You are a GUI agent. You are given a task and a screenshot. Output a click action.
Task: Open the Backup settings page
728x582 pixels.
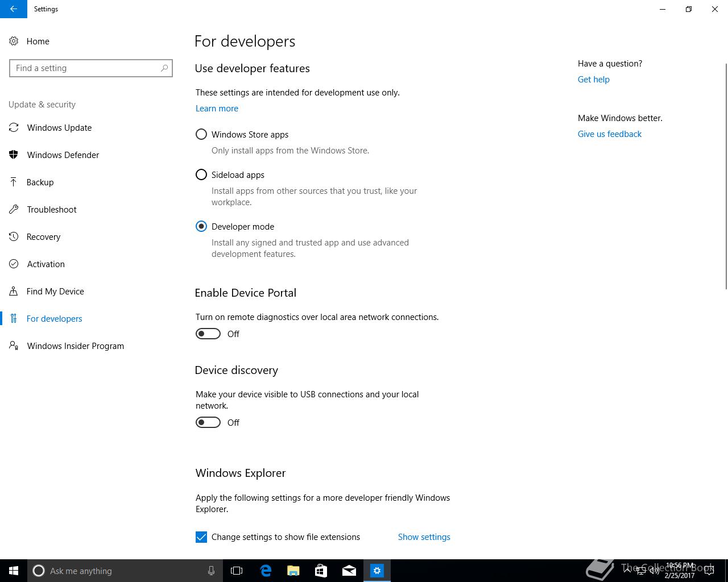[x=40, y=182]
